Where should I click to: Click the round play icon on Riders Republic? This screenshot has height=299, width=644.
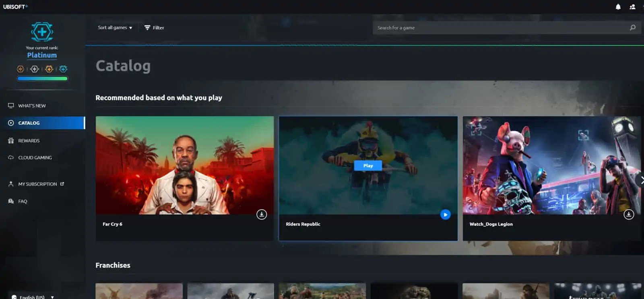(x=445, y=214)
